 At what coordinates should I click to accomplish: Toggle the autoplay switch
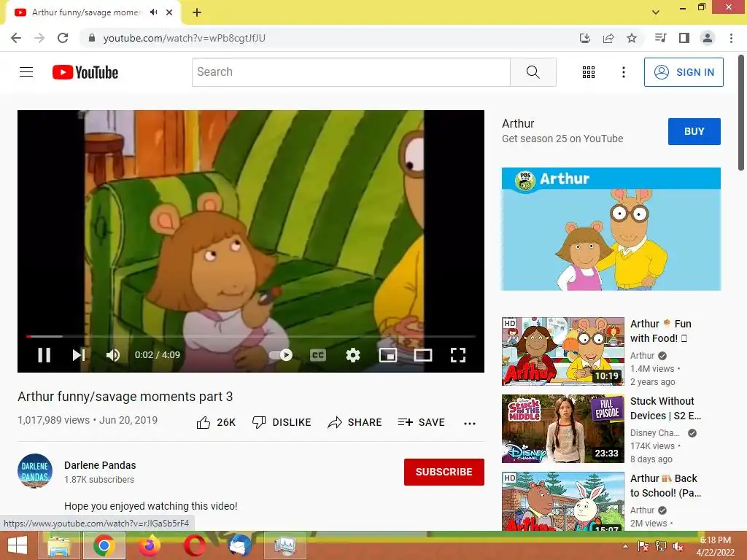(281, 355)
